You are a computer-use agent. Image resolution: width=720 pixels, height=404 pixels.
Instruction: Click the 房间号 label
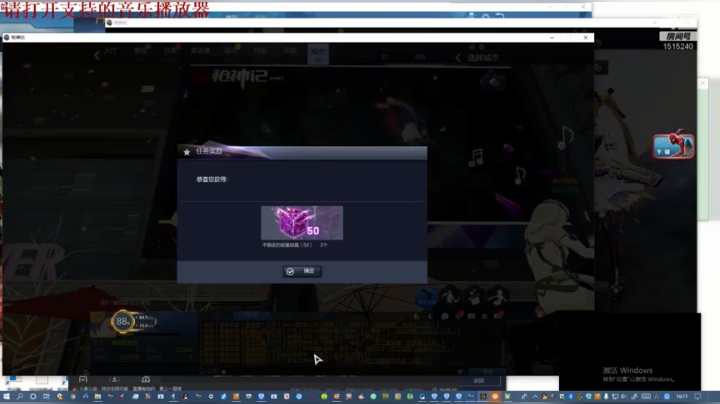click(x=678, y=36)
